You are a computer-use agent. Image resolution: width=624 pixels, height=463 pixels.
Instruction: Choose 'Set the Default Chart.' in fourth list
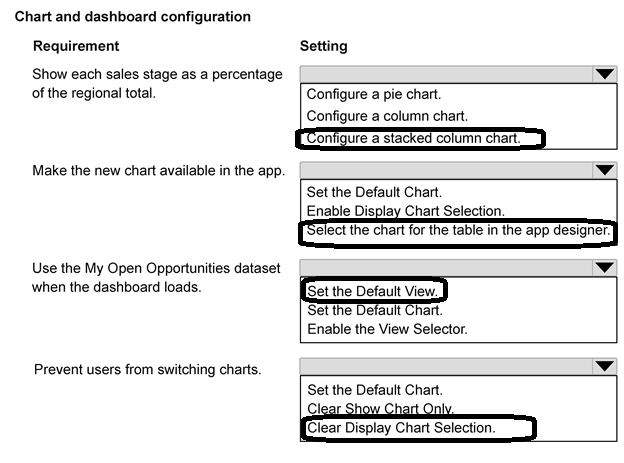(x=375, y=390)
